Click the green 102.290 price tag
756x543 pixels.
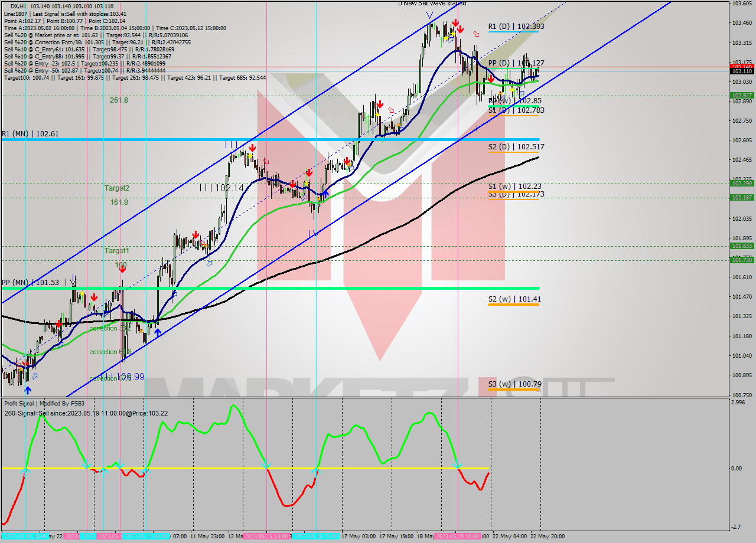(742, 184)
